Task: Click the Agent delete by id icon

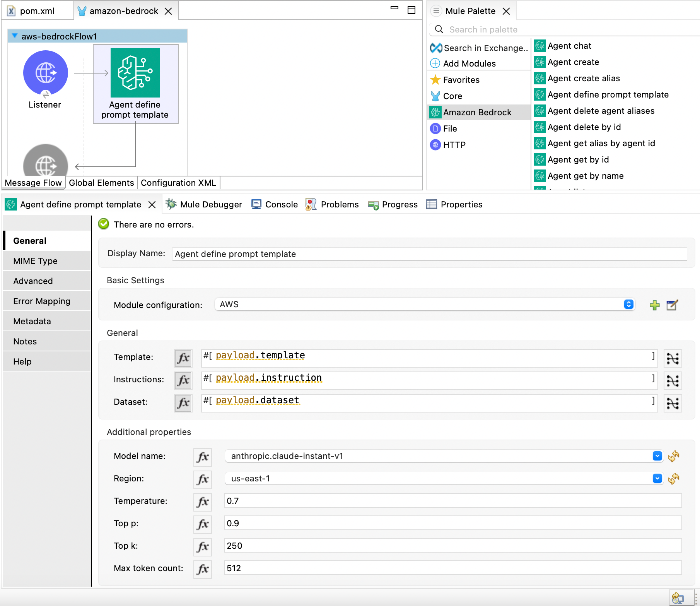Action: (540, 127)
